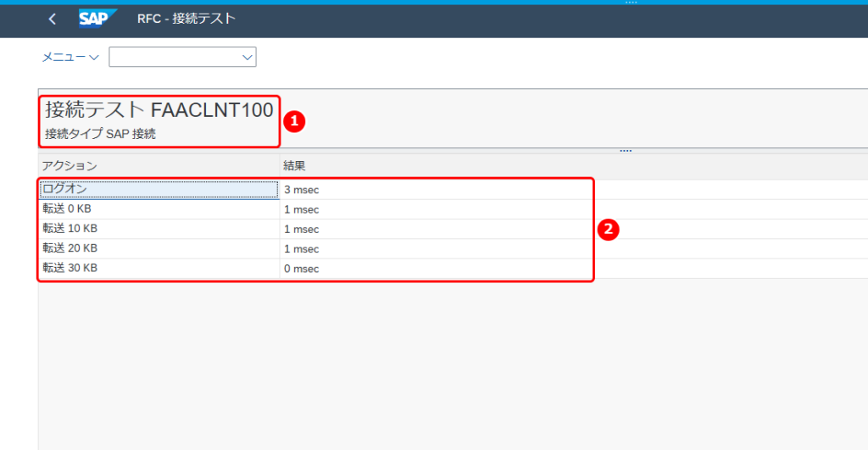The image size is (868, 450).
Task: Click the アクション column header
Action: pyautogui.click(x=70, y=165)
